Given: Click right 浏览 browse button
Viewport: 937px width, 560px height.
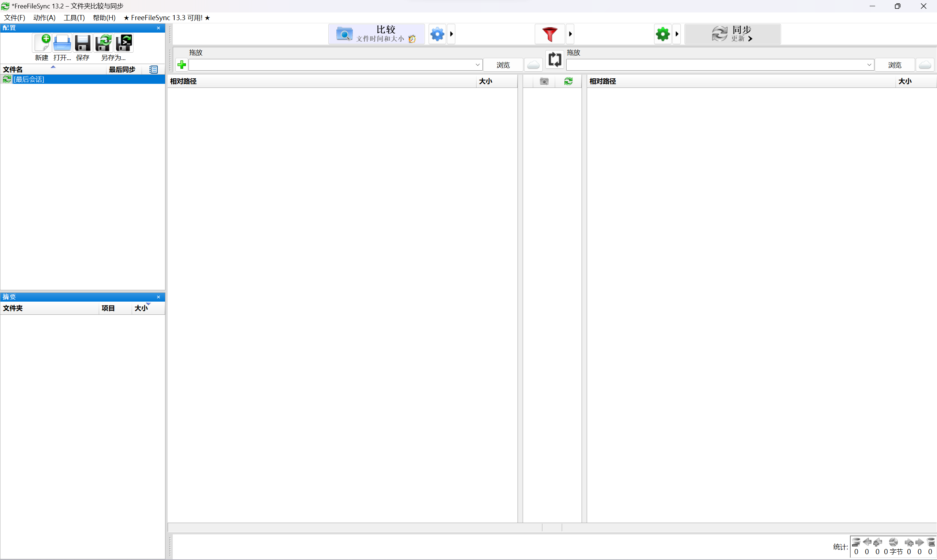Looking at the screenshot, I should [895, 65].
